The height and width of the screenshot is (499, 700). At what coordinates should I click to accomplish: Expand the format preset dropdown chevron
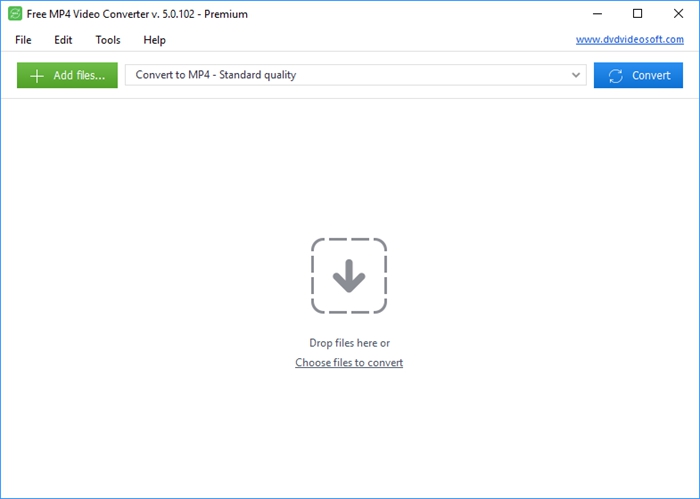click(576, 75)
